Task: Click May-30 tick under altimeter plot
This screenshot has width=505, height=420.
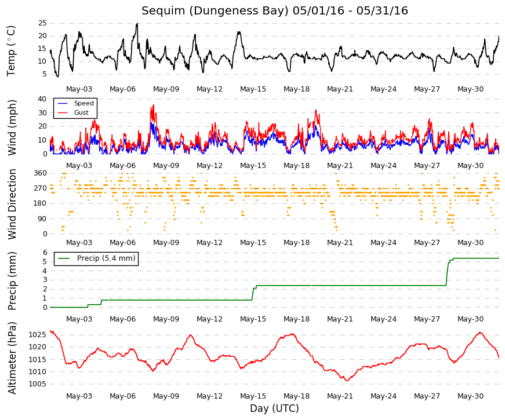Action: point(470,396)
